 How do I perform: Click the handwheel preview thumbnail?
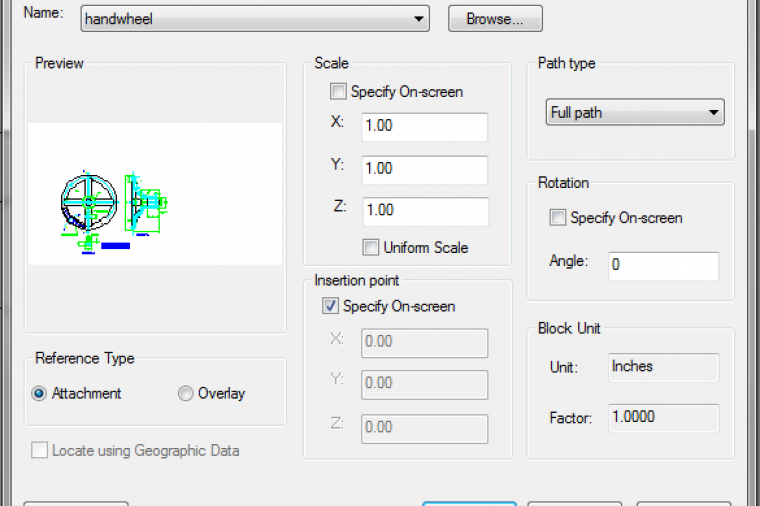point(155,194)
